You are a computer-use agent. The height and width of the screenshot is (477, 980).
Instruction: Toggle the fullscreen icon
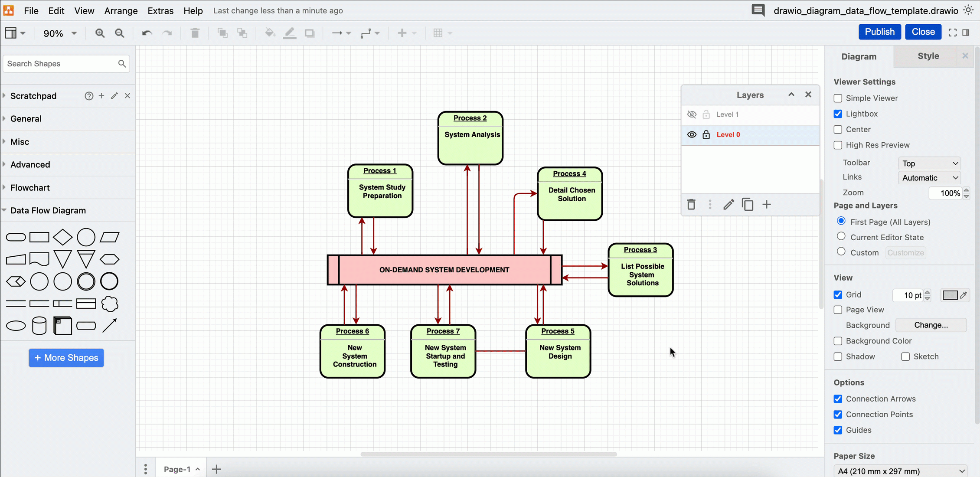[952, 33]
